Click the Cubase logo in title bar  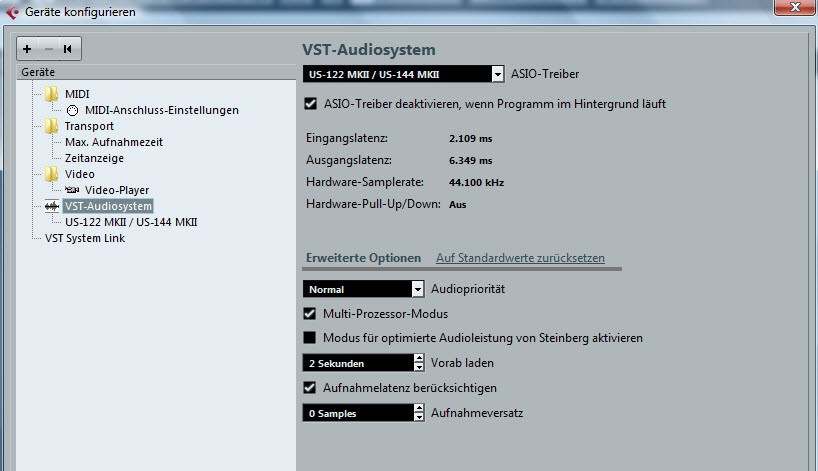click(x=11, y=12)
